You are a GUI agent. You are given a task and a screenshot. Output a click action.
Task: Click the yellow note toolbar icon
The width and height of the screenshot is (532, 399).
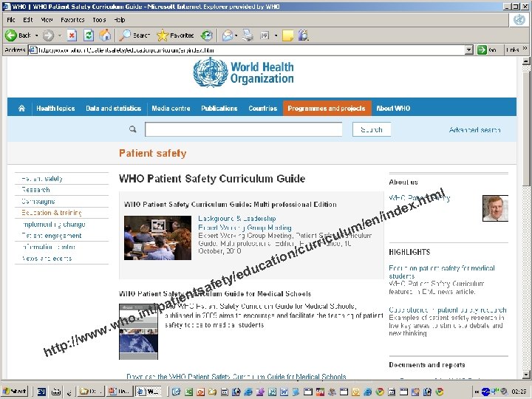(287, 35)
